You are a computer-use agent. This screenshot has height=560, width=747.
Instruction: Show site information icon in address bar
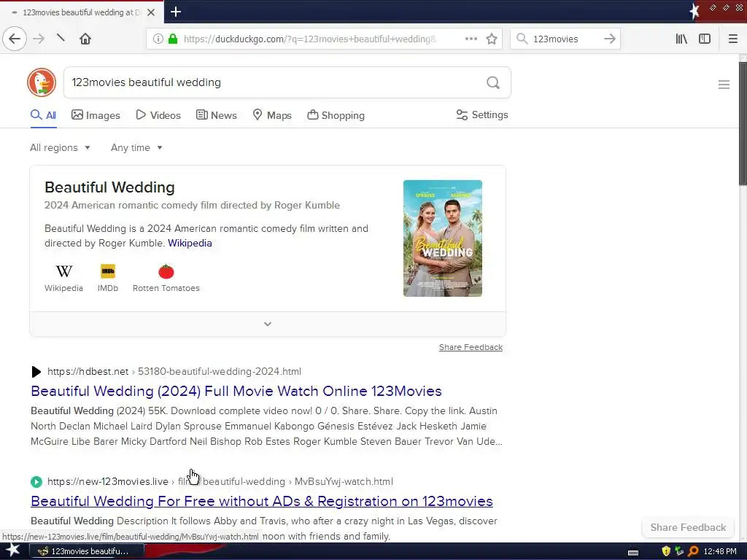pos(158,39)
